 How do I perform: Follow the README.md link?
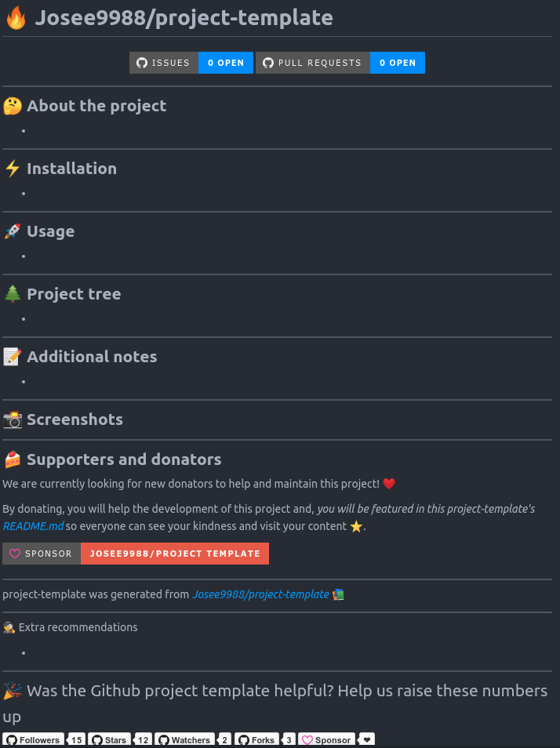pyautogui.click(x=33, y=526)
